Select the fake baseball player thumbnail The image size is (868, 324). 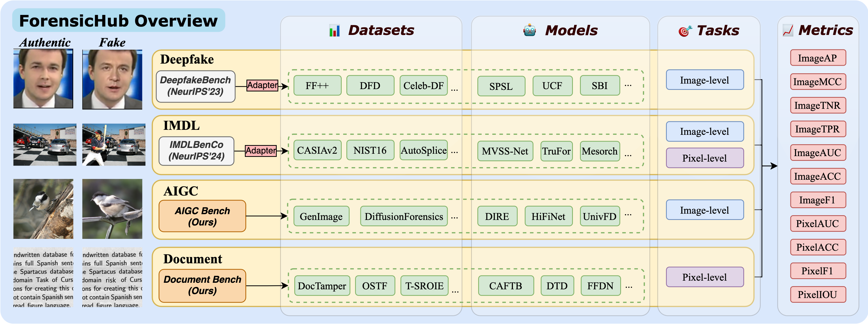pyautogui.click(x=114, y=145)
